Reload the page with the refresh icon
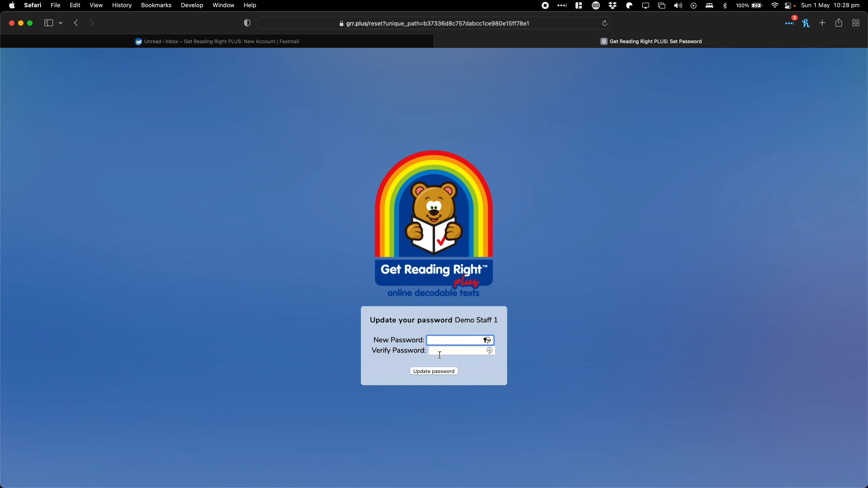 click(x=604, y=23)
